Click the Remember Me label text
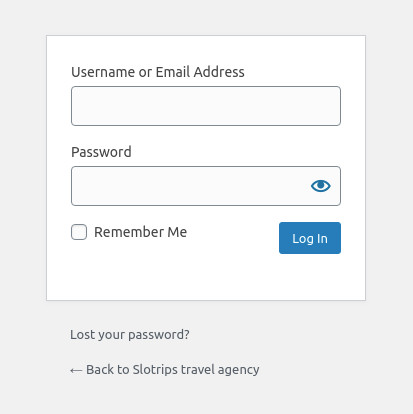 coord(140,232)
